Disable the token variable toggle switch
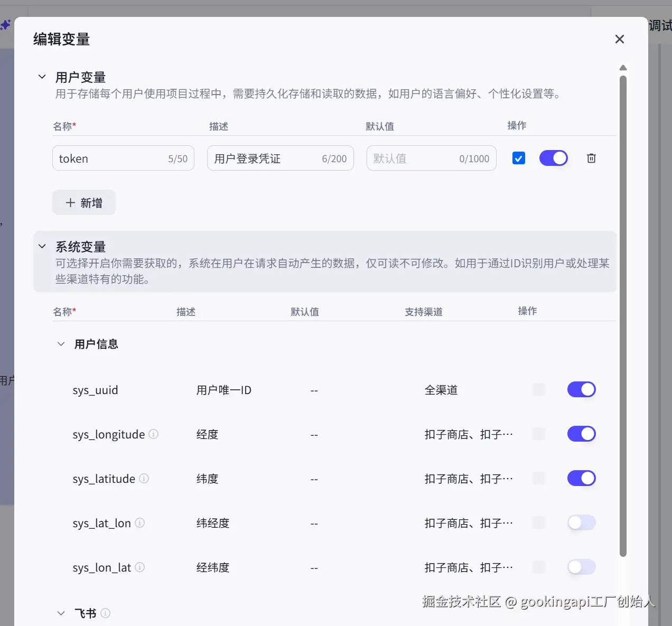672x626 pixels. 553,158
